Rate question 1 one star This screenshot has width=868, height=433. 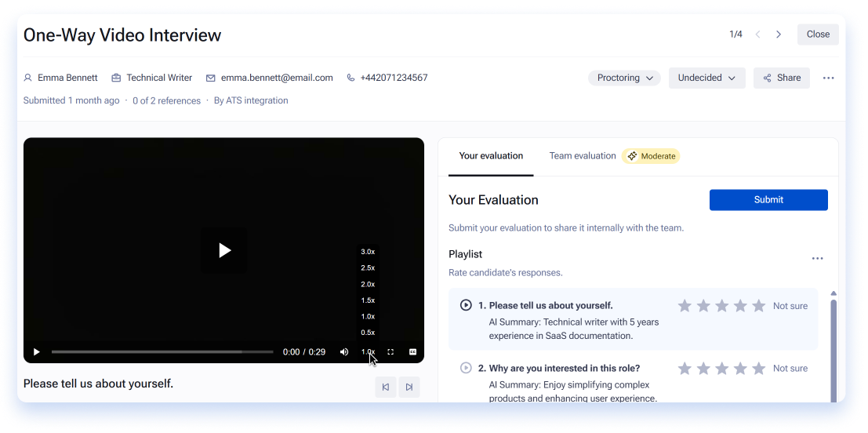[x=685, y=306]
